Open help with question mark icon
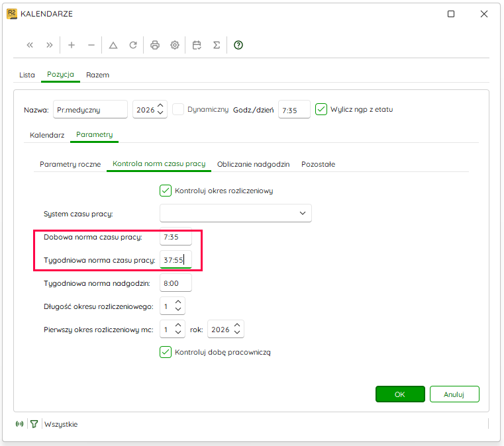 pyautogui.click(x=238, y=45)
